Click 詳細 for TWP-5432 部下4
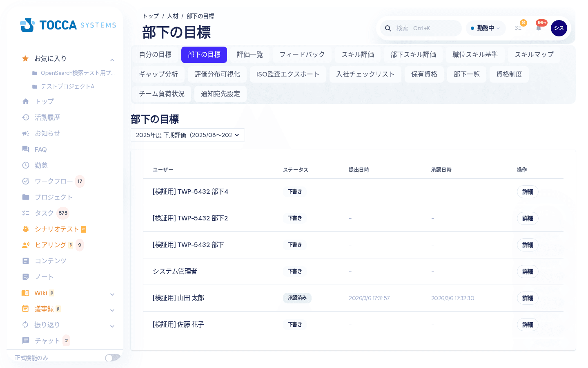Viewport: 588px width, 368px height. pyautogui.click(x=528, y=192)
